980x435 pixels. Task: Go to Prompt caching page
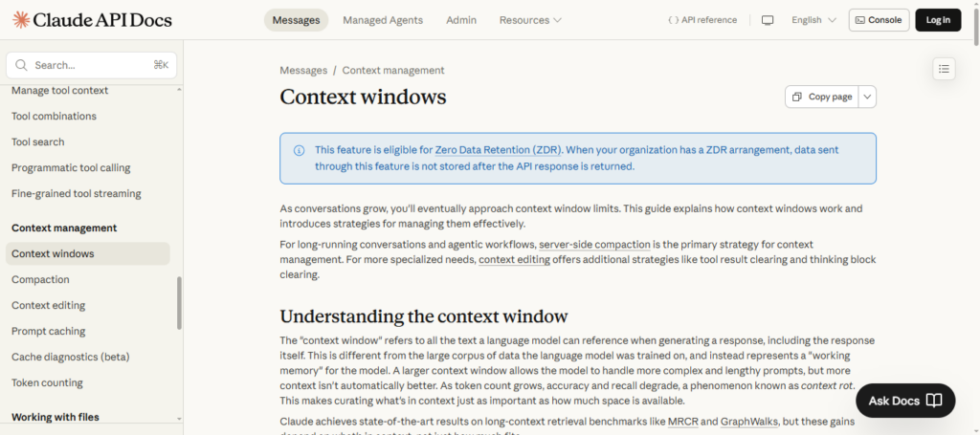pos(48,332)
